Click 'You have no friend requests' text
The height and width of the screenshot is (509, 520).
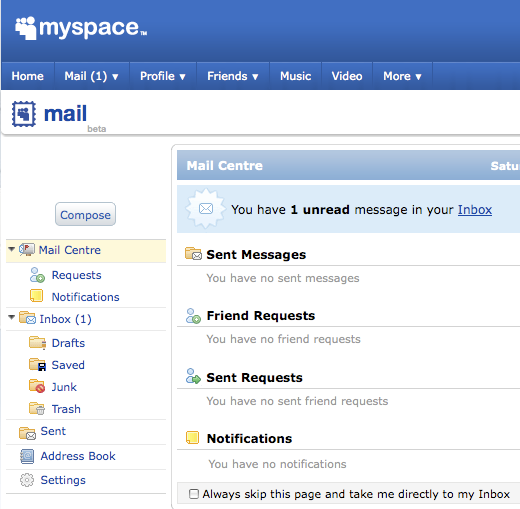283,339
